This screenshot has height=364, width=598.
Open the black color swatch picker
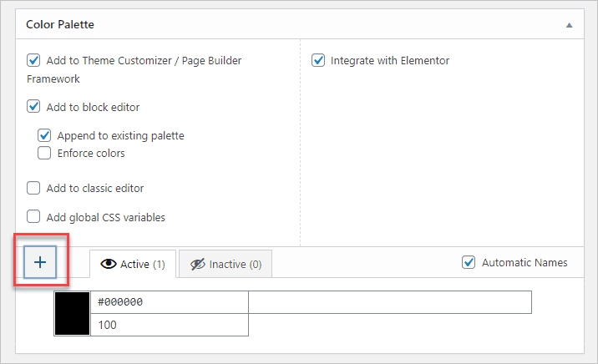tap(72, 313)
